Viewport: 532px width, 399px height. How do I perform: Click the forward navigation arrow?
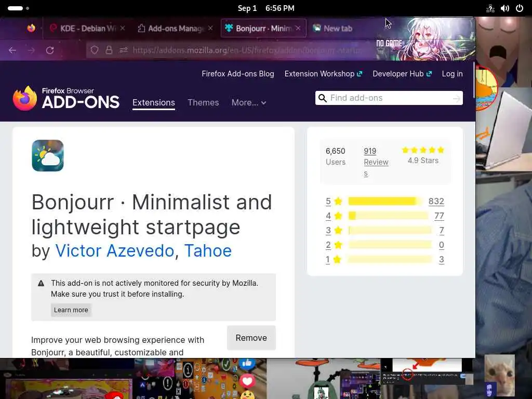click(x=31, y=50)
